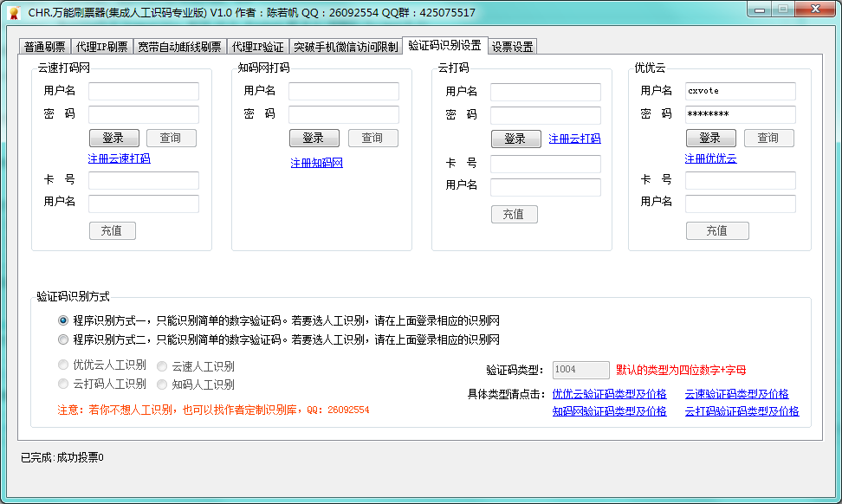Select the 程序识别方式一 recognition option
The height and width of the screenshot is (504, 842).
pos(62,319)
